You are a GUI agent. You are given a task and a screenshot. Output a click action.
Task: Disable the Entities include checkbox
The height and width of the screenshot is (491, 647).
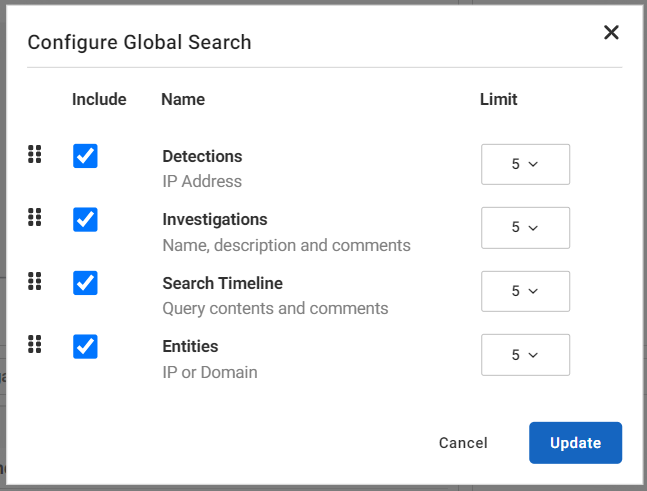click(x=86, y=347)
